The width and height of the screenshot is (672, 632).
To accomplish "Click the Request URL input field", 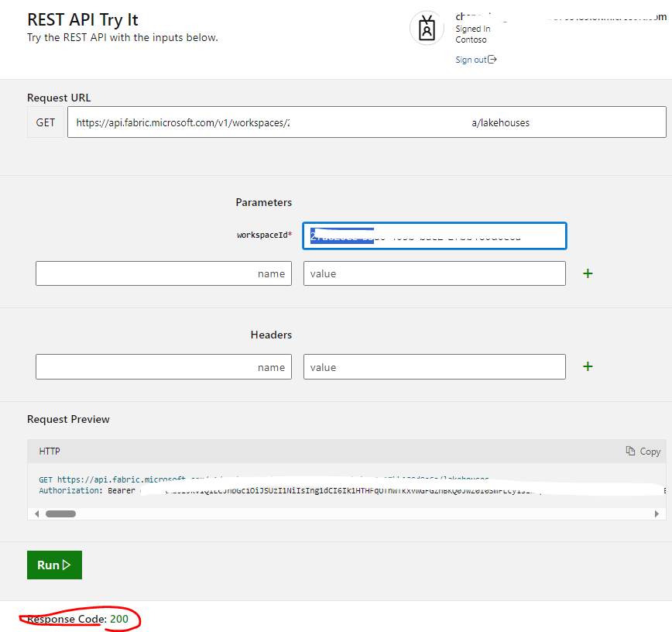I will (x=366, y=122).
